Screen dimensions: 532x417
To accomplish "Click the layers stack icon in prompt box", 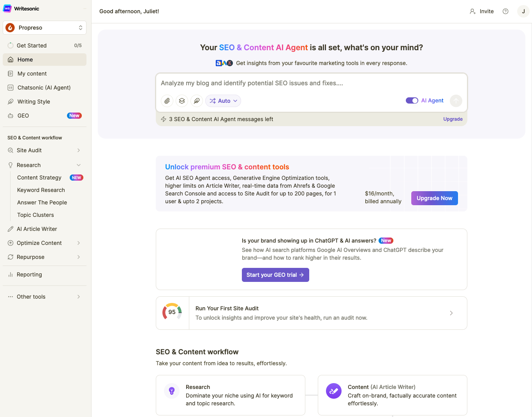I will click(182, 101).
